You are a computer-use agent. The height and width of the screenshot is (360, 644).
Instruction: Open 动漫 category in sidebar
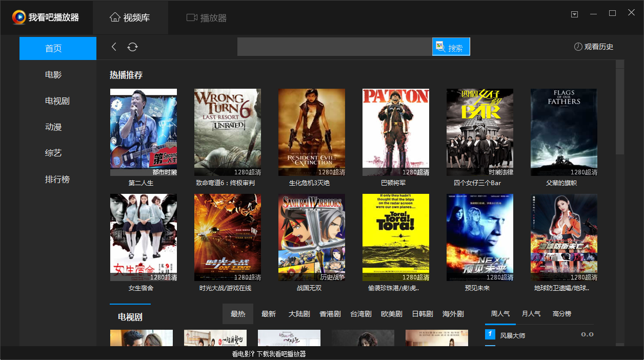53,127
